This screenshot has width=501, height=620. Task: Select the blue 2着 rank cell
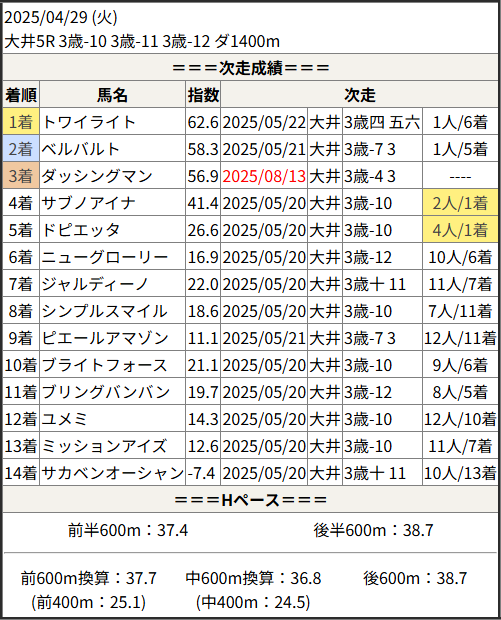point(21,149)
